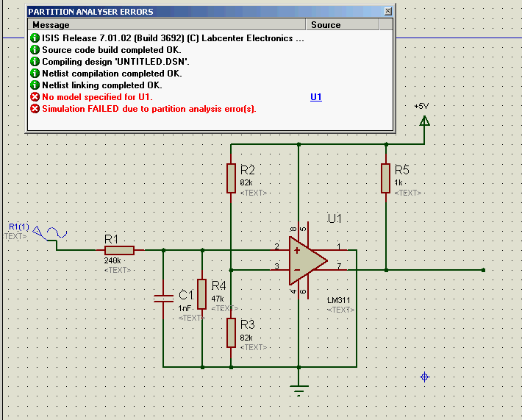This screenshot has width=522, height=420.
Task: Click the blue origin marker crosshair
Action: coord(425,377)
